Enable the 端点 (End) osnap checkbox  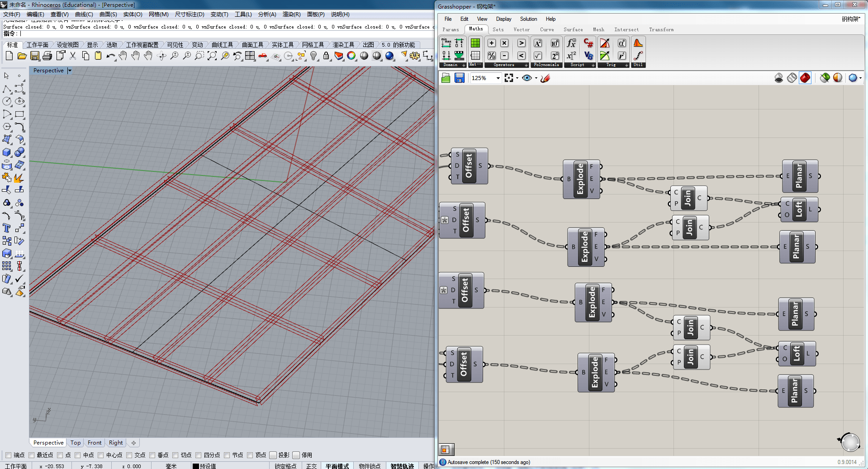click(x=8, y=455)
